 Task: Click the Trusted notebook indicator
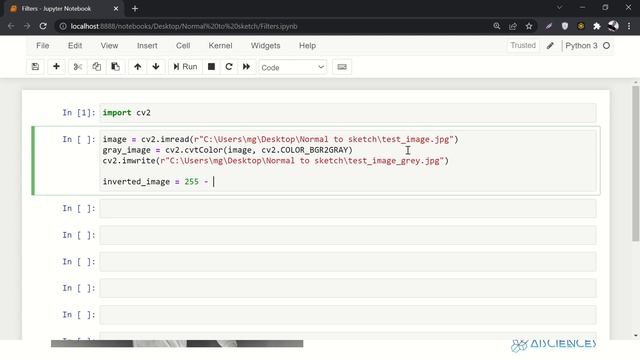pyautogui.click(x=523, y=45)
